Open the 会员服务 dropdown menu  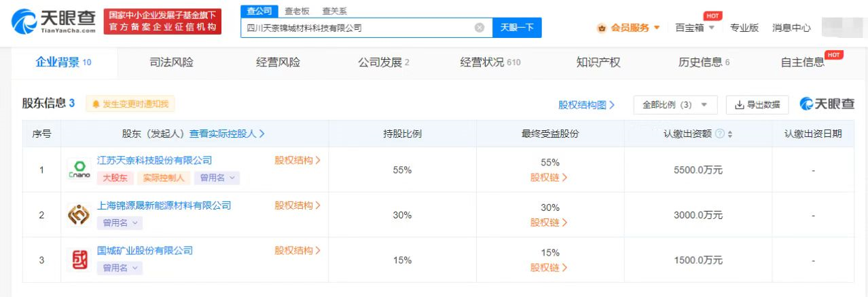pos(628,28)
